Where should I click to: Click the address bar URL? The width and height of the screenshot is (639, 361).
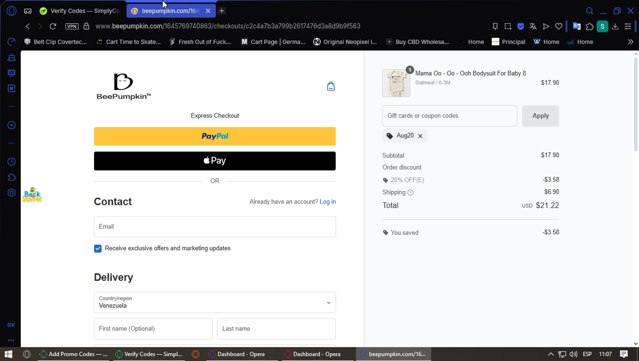point(227,26)
